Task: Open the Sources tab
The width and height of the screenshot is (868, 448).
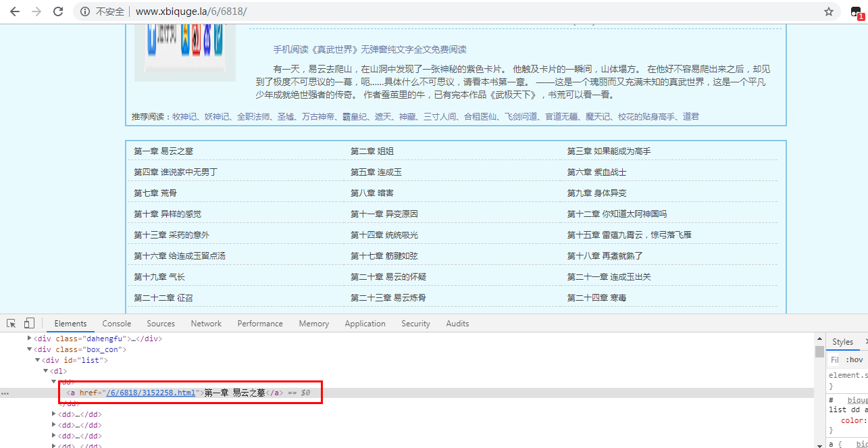Action: click(x=161, y=324)
